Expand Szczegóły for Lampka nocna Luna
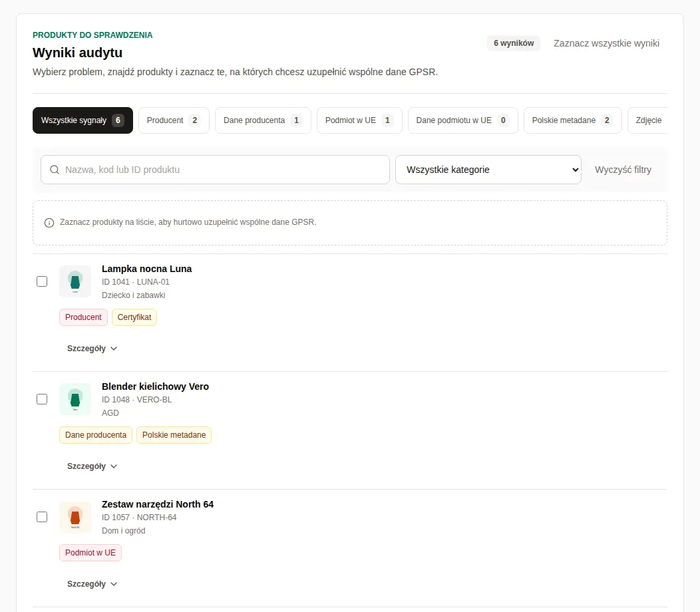The height and width of the screenshot is (612, 700). [92, 348]
